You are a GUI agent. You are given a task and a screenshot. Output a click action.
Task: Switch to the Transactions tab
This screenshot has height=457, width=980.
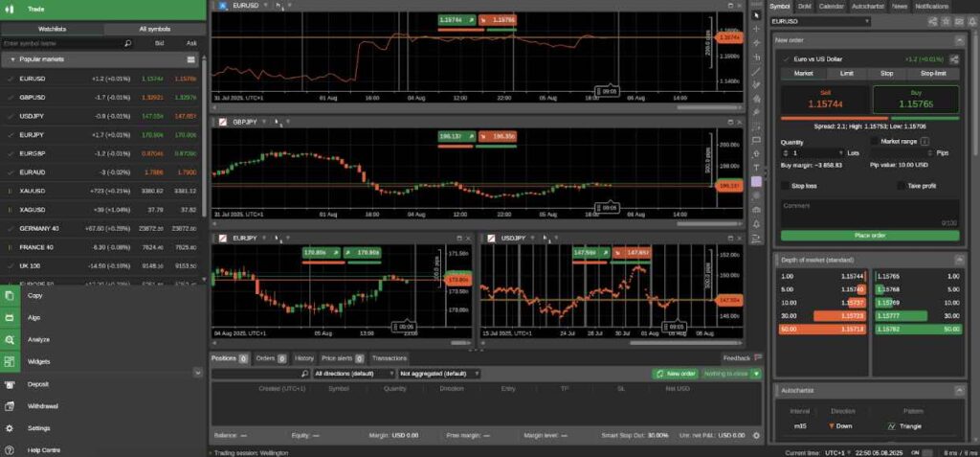click(x=390, y=358)
